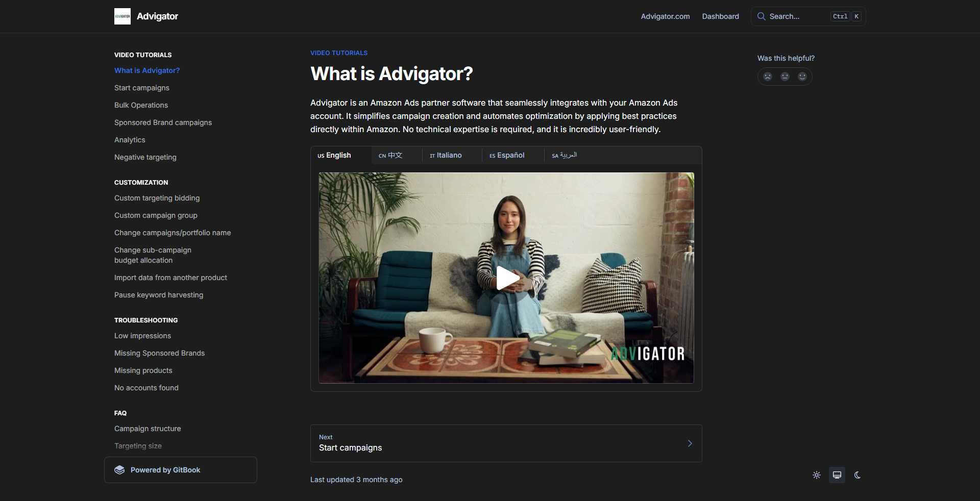Click the search magnifier icon
Viewport: 980px width, 501px height.
pyautogui.click(x=761, y=16)
